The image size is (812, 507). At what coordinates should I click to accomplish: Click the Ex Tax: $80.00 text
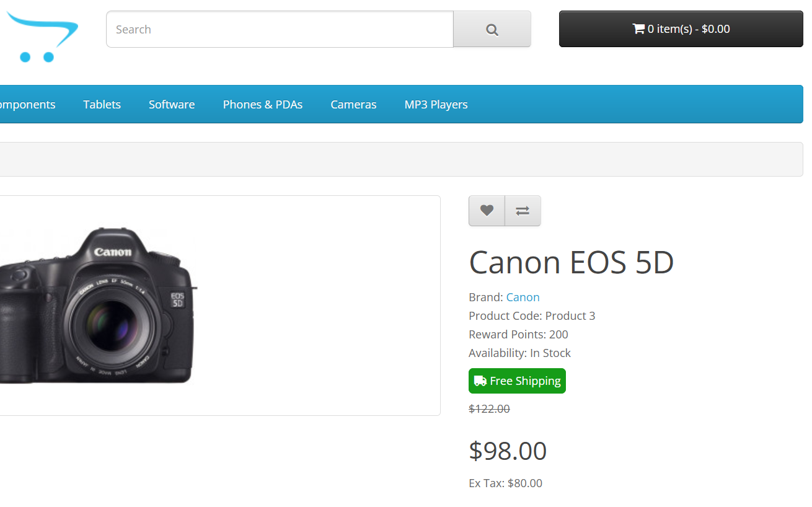[505, 483]
